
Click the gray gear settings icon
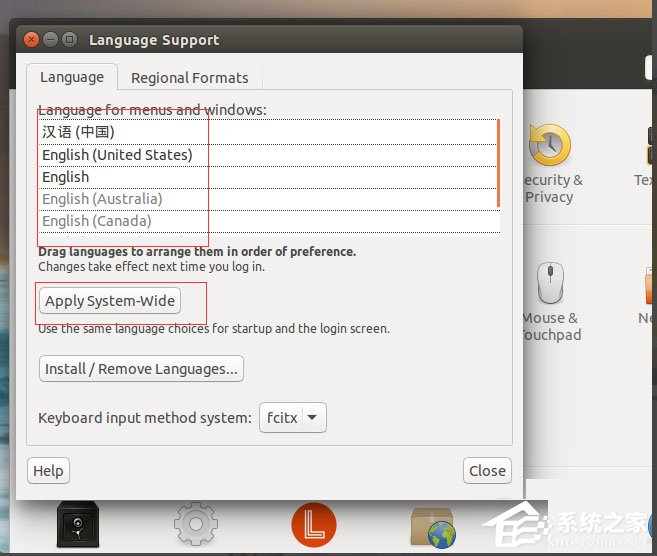pos(195,525)
